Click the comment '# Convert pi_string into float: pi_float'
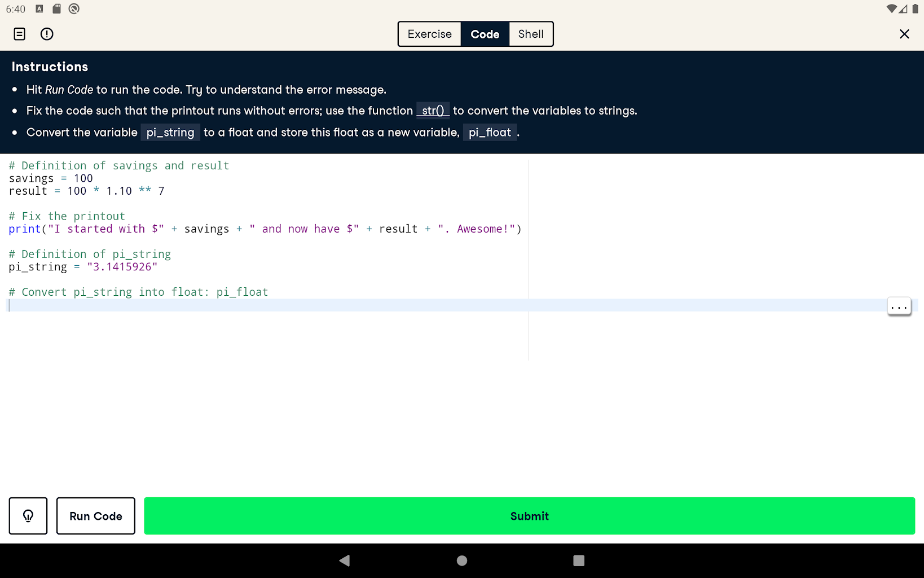 pos(139,292)
